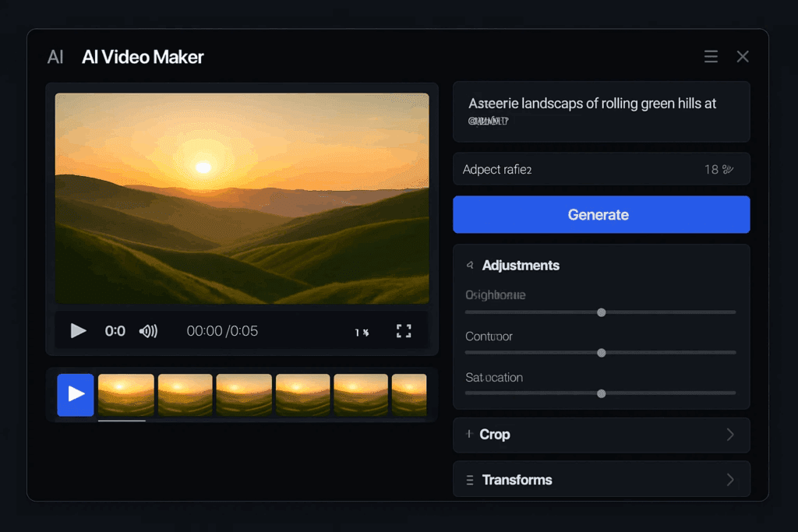Expand the Transforms section chevron
The height and width of the screenshot is (532, 798).
pyautogui.click(x=729, y=479)
